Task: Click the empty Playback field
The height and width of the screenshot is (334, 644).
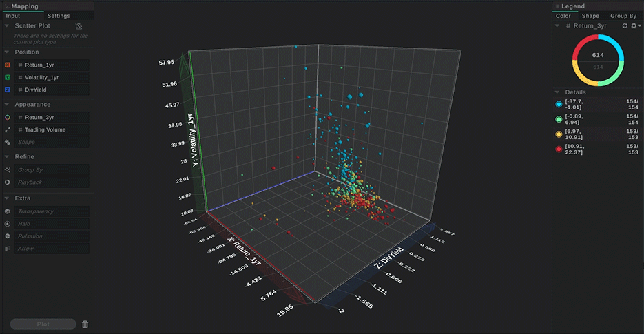Action: pyautogui.click(x=52, y=182)
